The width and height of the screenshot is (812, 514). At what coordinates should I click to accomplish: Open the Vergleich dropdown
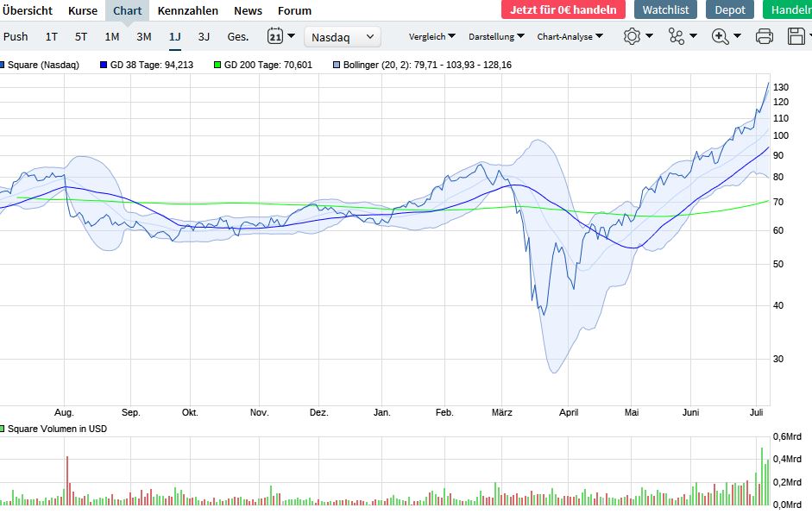click(432, 36)
